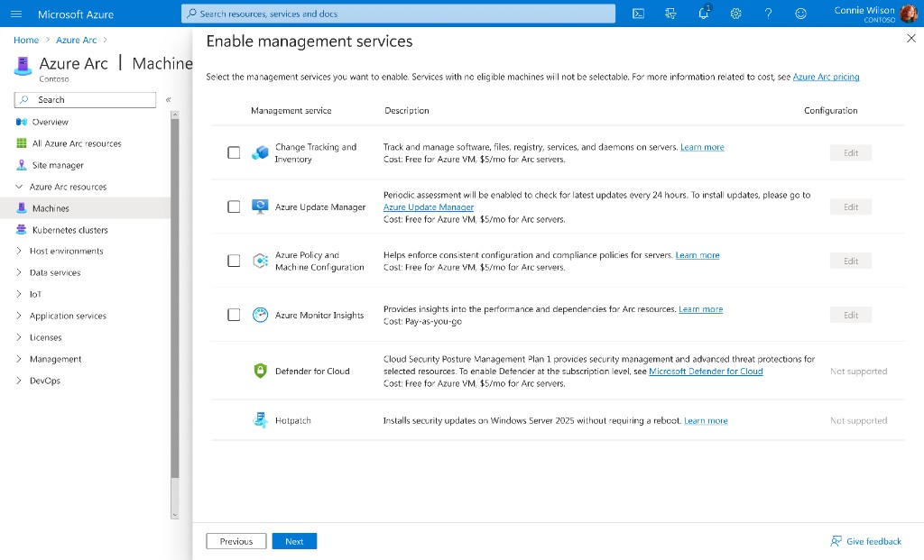924x560 pixels.
Task: Collapse the sidebar with double chevron
Action: [x=168, y=100]
